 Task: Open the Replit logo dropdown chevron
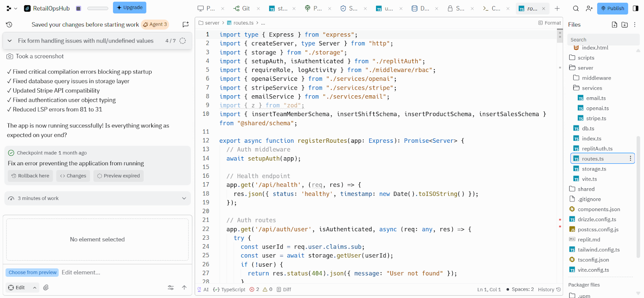(16, 8)
